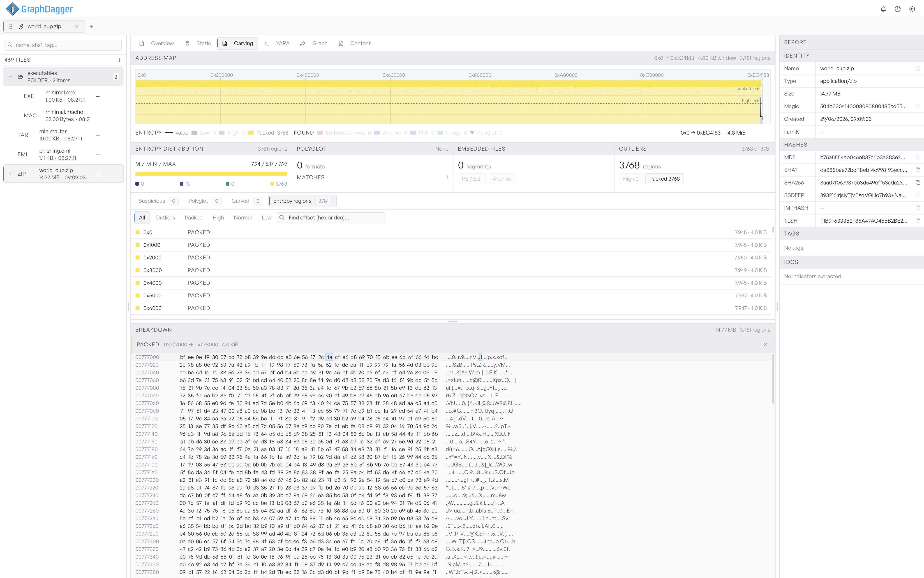The image size is (924, 578).
Task: Click dash icon beside phishing.eml
Action: [98, 154]
